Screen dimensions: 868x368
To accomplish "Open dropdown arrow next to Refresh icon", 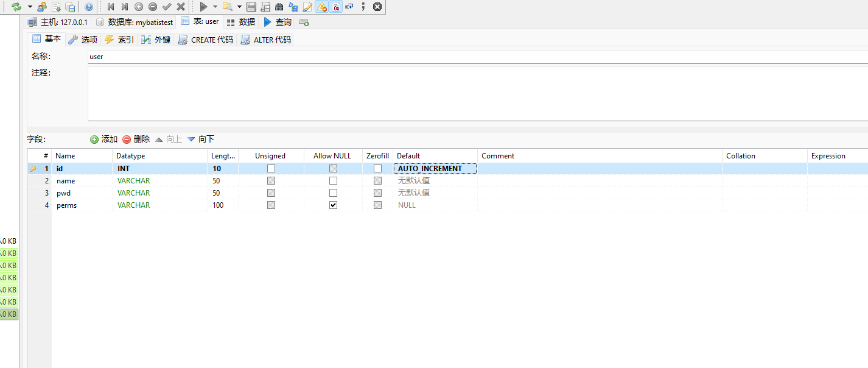I will (x=30, y=7).
